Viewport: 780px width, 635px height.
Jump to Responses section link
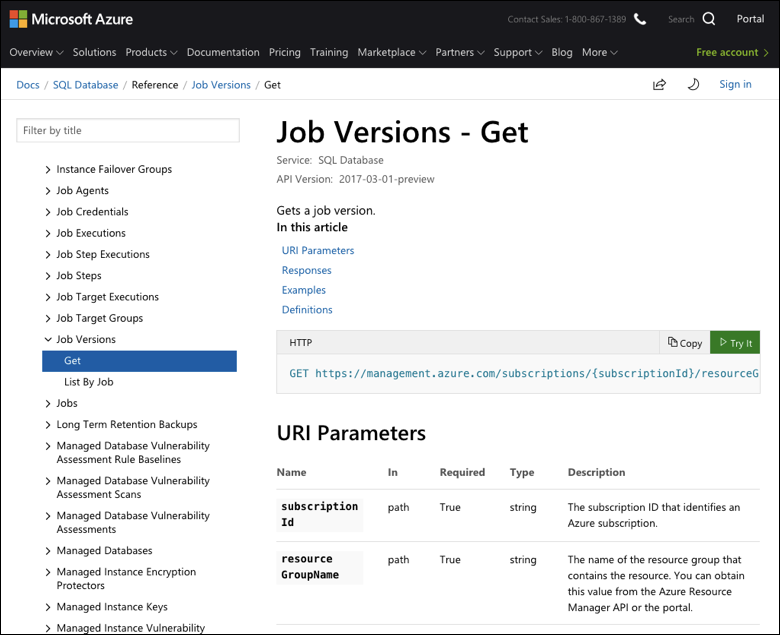pos(306,271)
